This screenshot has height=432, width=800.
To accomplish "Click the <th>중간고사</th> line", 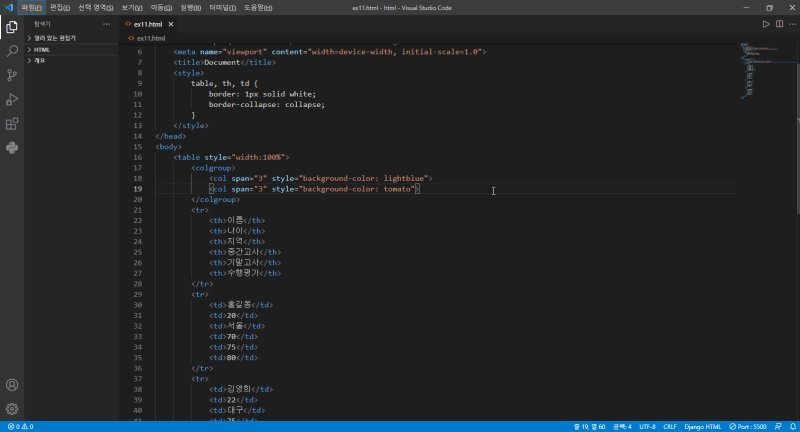I will (245, 252).
